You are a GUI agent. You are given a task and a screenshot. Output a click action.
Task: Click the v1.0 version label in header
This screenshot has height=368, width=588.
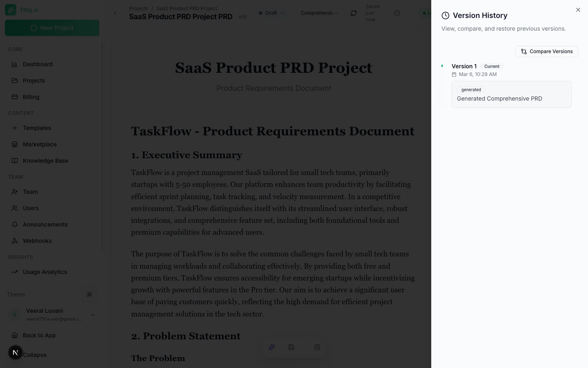pyautogui.click(x=243, y=17)
